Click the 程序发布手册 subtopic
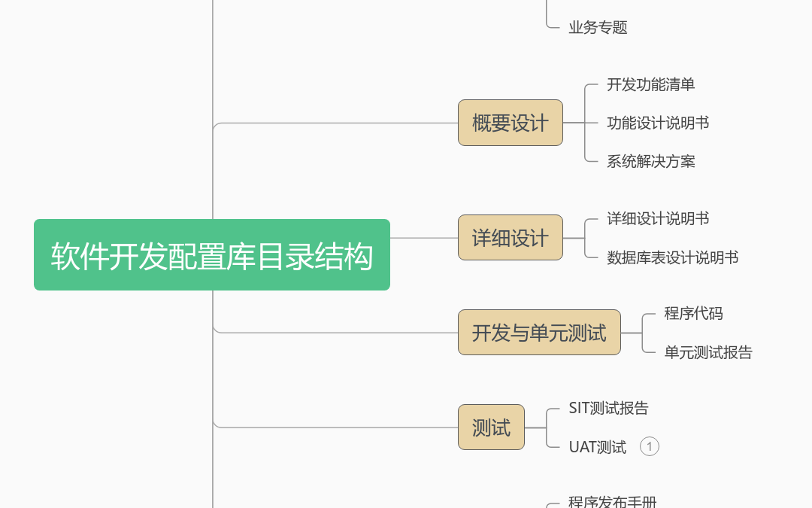The width and height of the screenshot is (812, 508). tap(612, 501)
